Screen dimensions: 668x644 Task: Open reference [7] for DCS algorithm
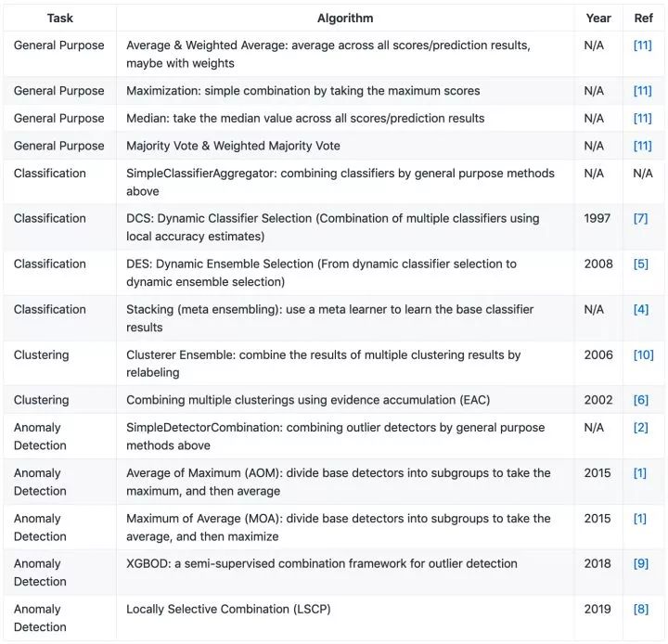pos(640,219)
